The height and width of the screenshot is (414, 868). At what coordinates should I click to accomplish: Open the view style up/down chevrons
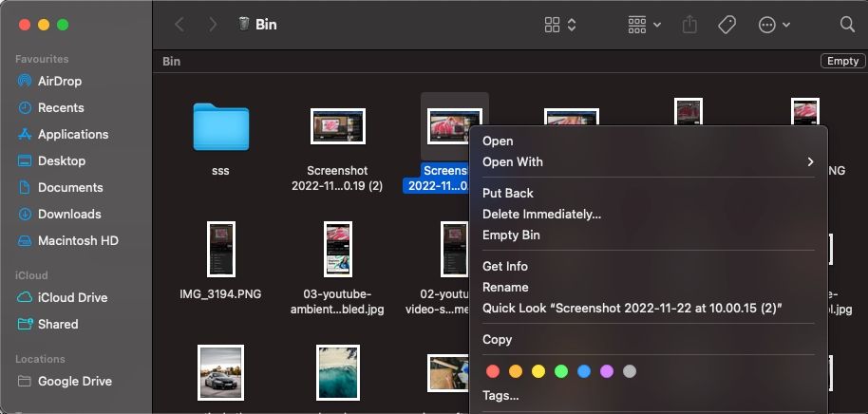(572, 25)
